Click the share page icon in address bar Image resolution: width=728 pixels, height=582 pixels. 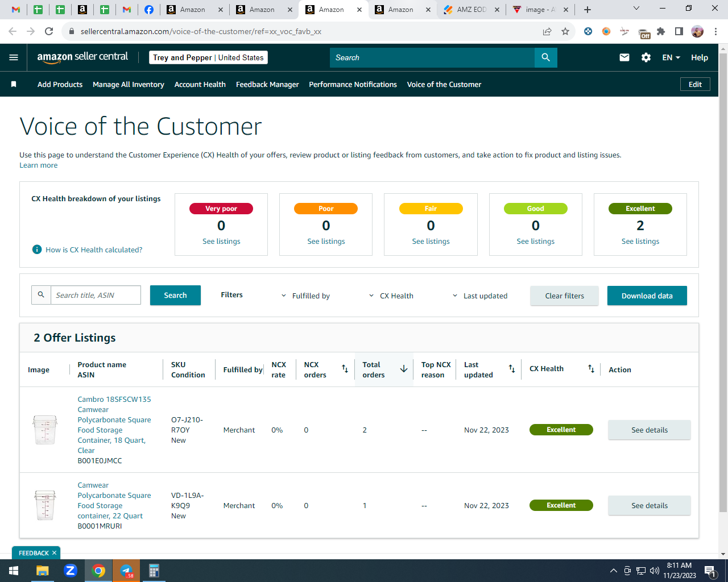pos(547,31)
